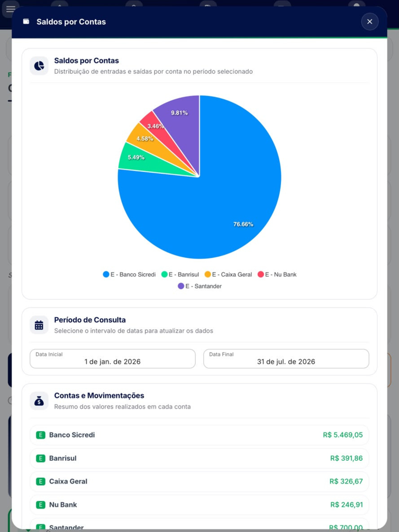
Task: Open the Banrisul account row
Action: (199, 458)
